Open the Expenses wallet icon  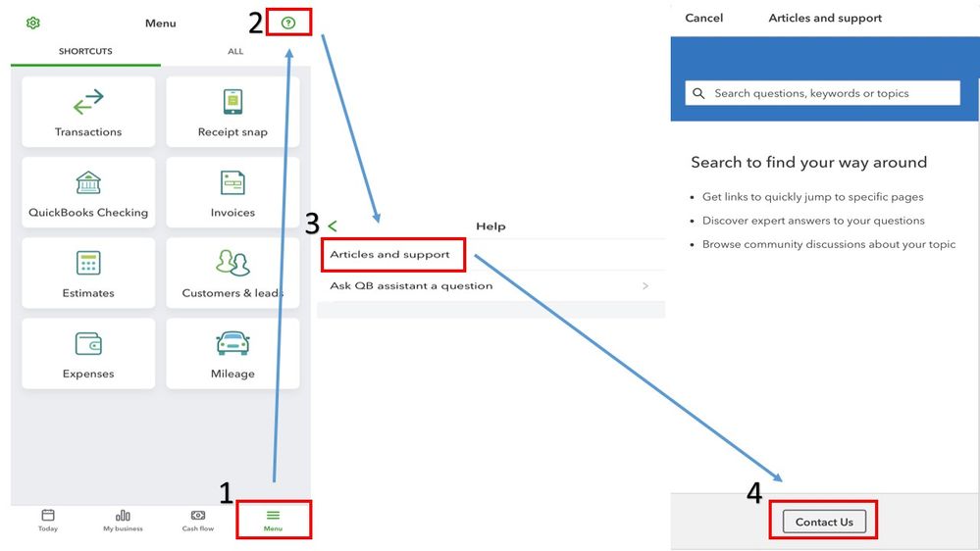tap(88, 343)
